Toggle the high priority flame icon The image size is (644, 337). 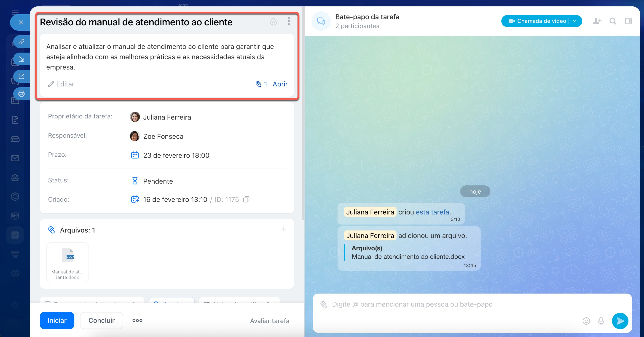[273, 22]
